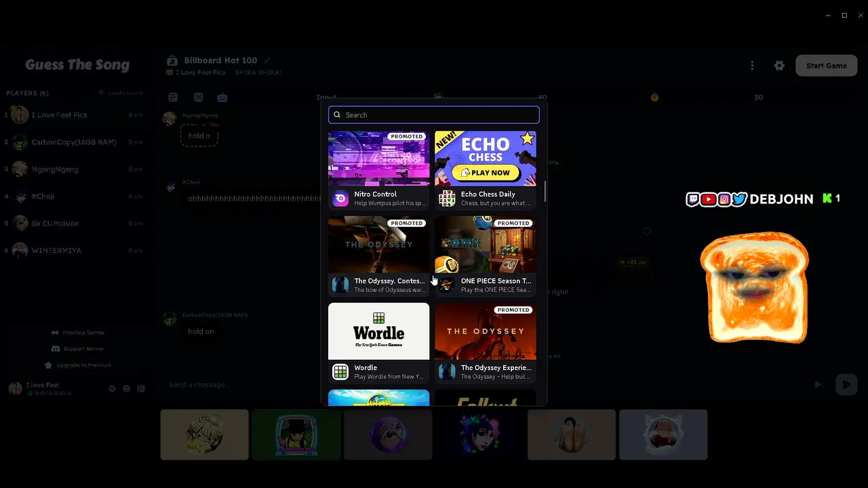Viewport: 868px width, 488px height.
Task: Click the Billboard Hot 100 playlist icon
Action: click(x=172, y=61)
